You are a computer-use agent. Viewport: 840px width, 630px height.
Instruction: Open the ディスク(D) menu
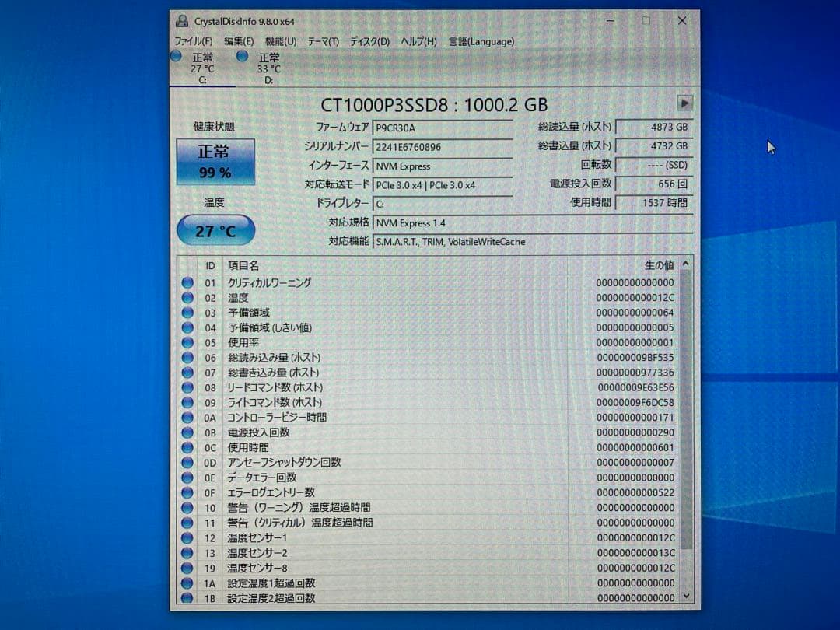coord(369,41)
